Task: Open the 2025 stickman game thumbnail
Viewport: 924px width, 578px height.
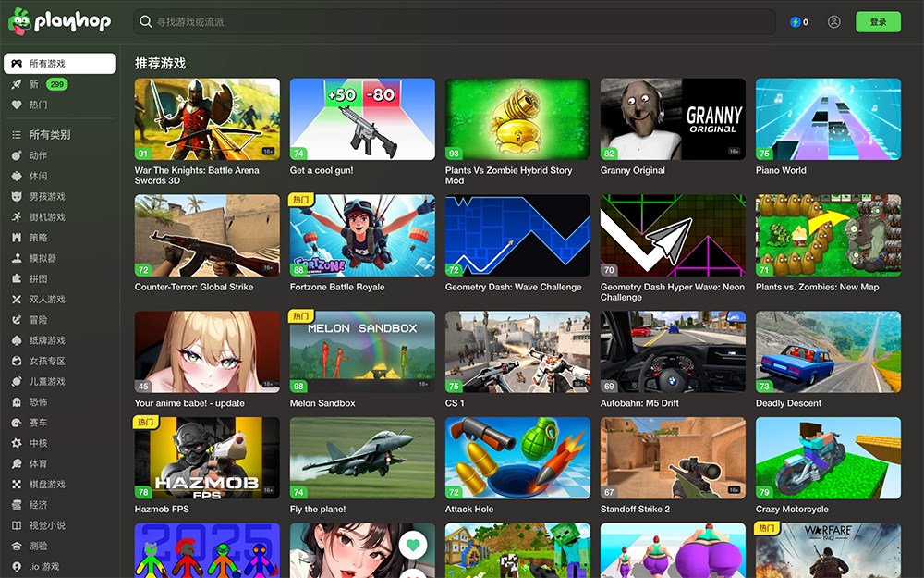Action: coord(207,550)
